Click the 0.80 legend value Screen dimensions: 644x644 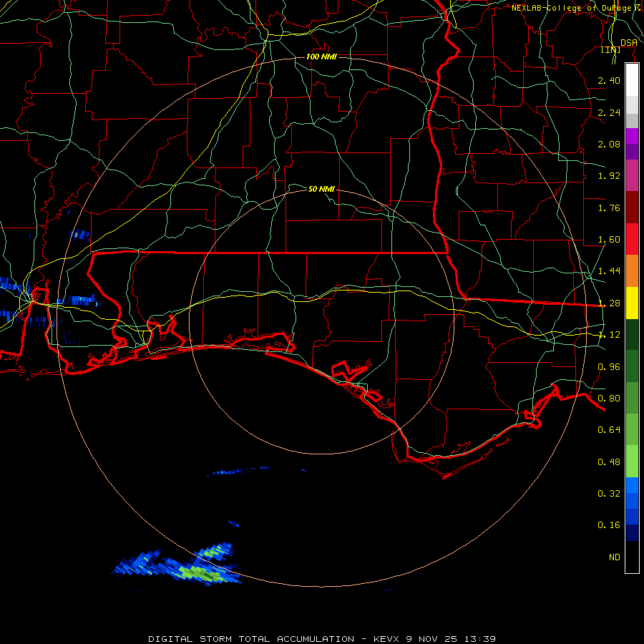point(609,399)
